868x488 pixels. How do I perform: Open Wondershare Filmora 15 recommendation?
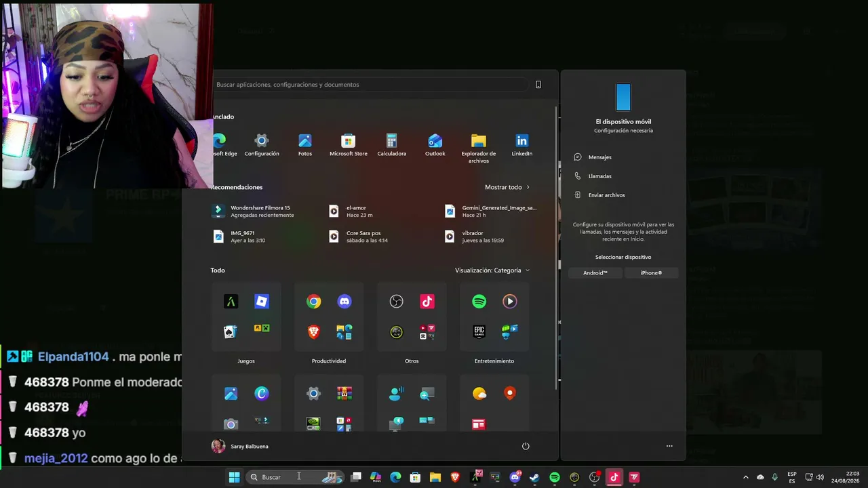click(x=252, y=211)
